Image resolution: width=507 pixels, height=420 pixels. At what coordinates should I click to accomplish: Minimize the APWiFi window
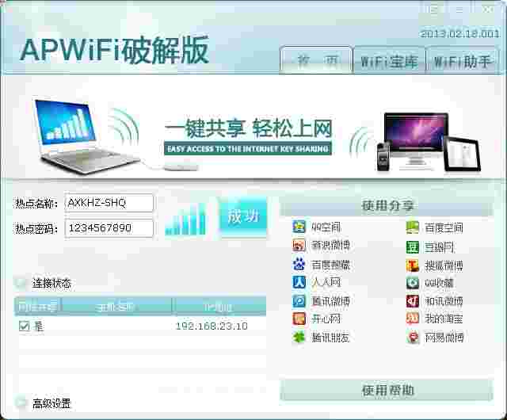coord(459,9)
